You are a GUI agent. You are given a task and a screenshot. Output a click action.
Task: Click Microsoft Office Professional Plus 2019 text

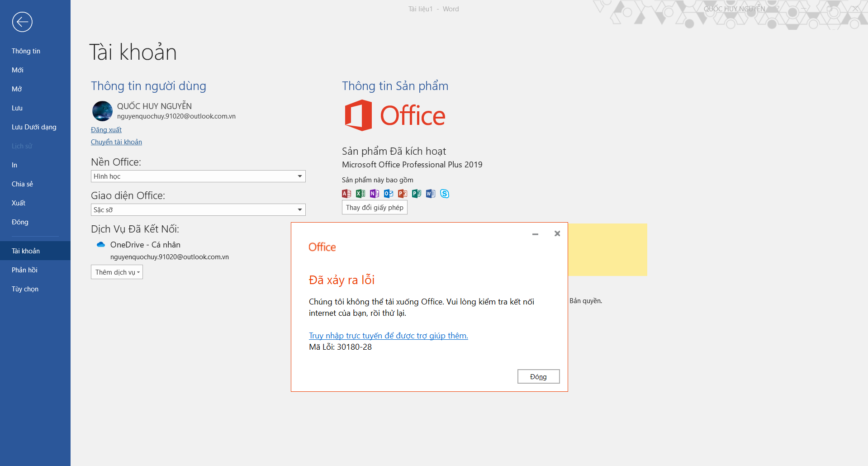(412, 165)
